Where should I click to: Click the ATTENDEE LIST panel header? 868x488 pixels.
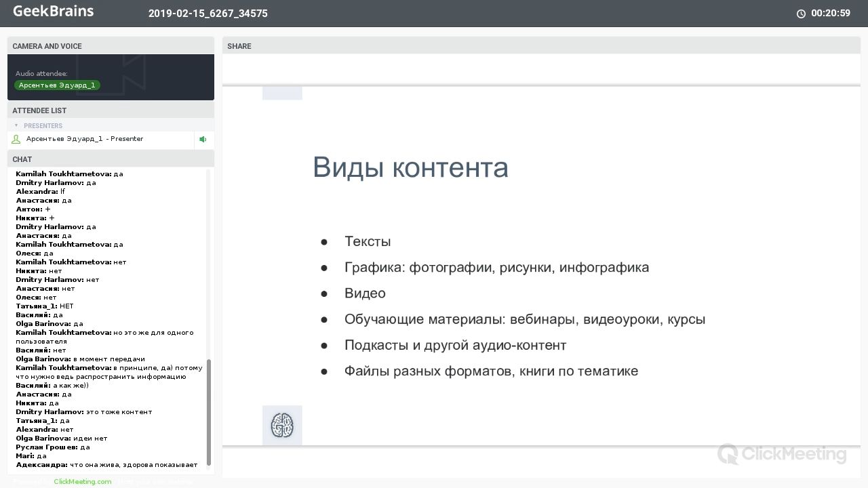111,110
